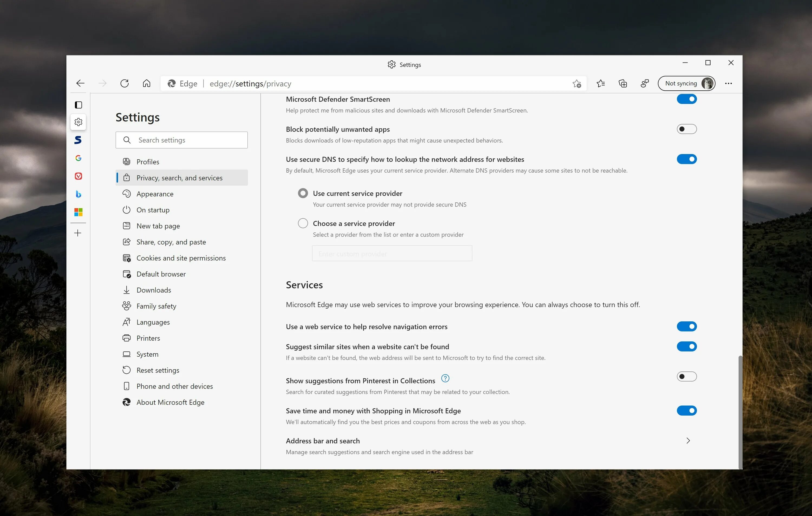Expand Address bar and search chevron
Image resolution: width=812 pixels, height=516 pixels.
[x=688, y=441]
